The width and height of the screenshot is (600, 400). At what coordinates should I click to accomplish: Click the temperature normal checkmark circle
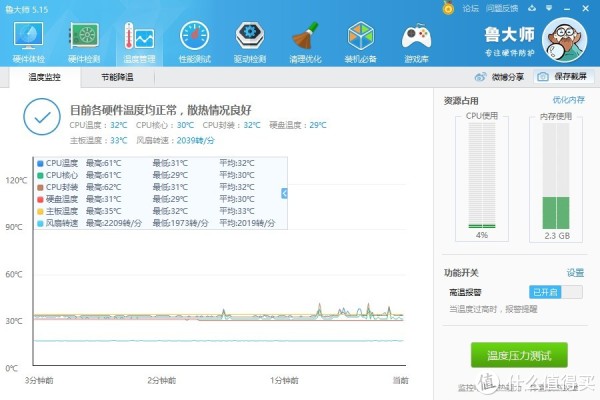pyautogui.click(x=42, y=117)
